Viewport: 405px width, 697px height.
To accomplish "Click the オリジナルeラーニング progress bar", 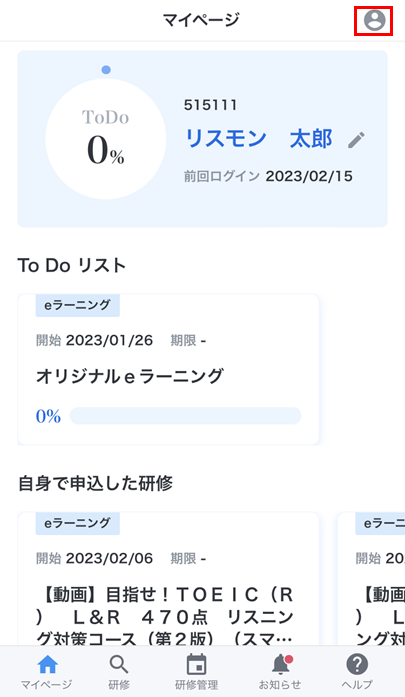I will point(185,416).
